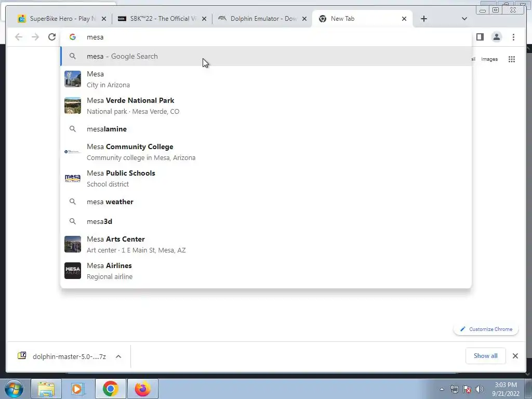Open Google apps grid

(512, 59)
